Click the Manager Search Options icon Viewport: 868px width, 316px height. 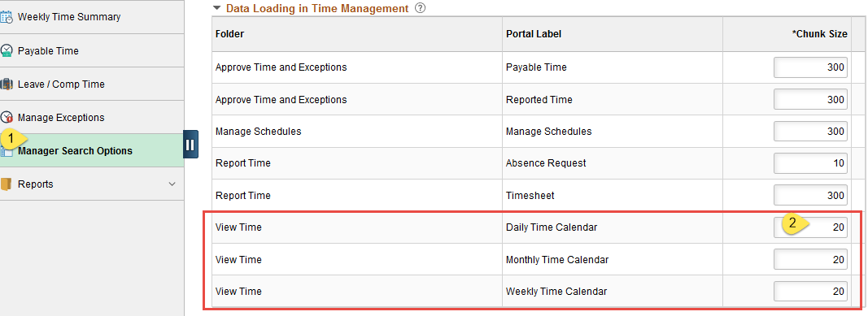click(x=6, y=153)
